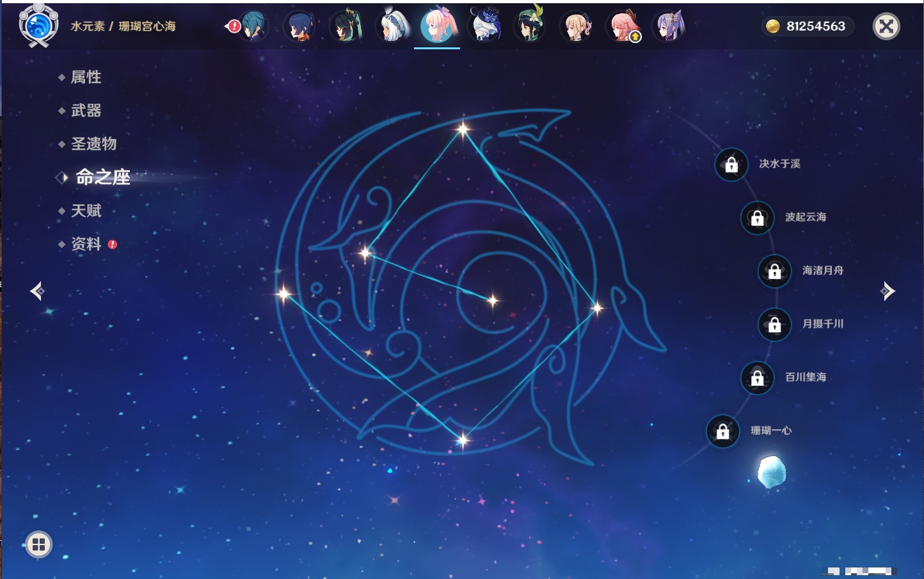Open the grid menu button at bottom left
The height and width of the screenshot is (579, 924).
39,544
